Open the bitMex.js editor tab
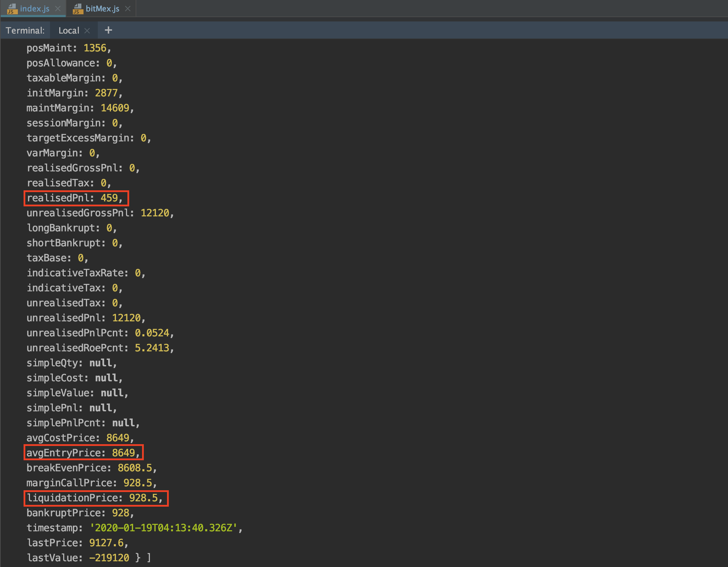The width and height of the screenshot is (728, 567). 102,9
